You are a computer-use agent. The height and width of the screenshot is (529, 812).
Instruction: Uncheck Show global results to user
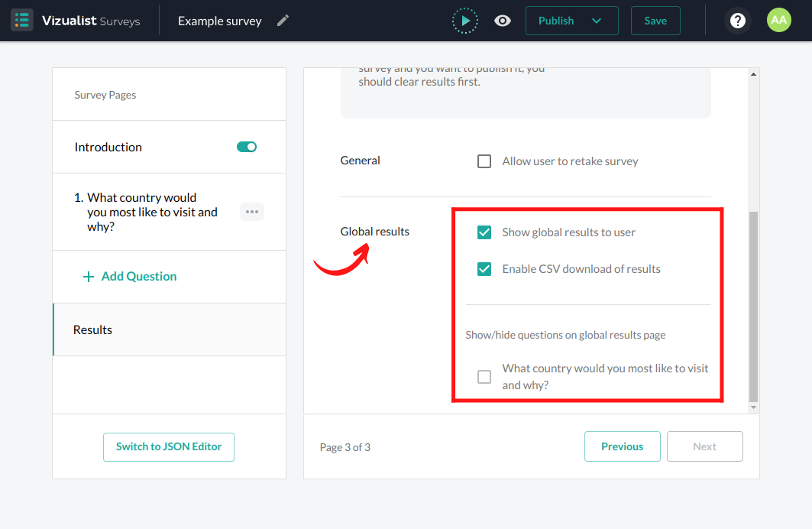point(484,232)
